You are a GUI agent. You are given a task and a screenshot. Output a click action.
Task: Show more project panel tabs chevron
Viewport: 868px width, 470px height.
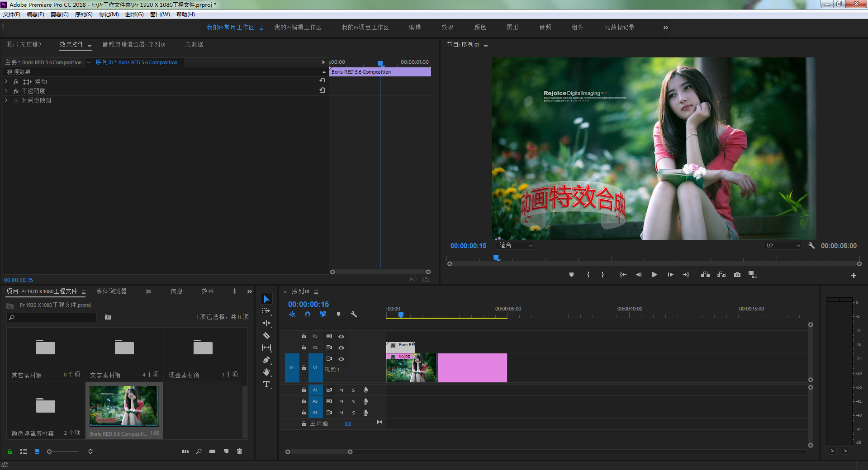point(249,291)
